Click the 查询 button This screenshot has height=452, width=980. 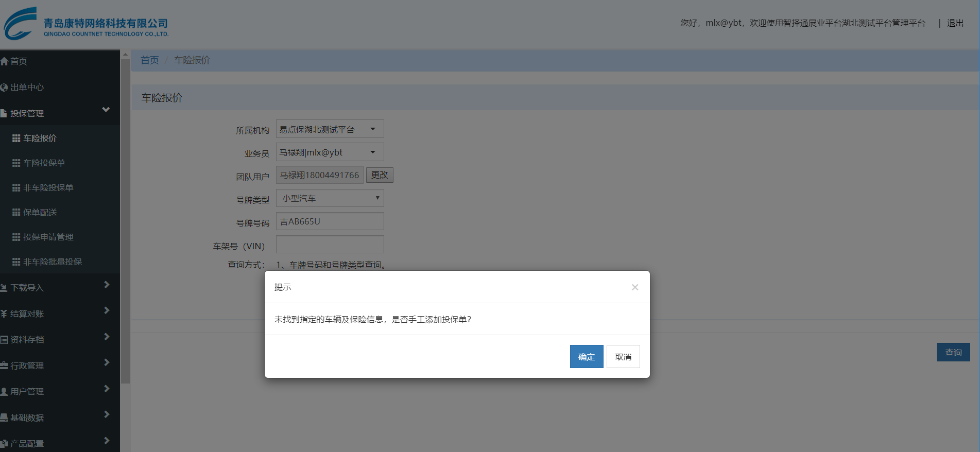click(x=953, y=352)
